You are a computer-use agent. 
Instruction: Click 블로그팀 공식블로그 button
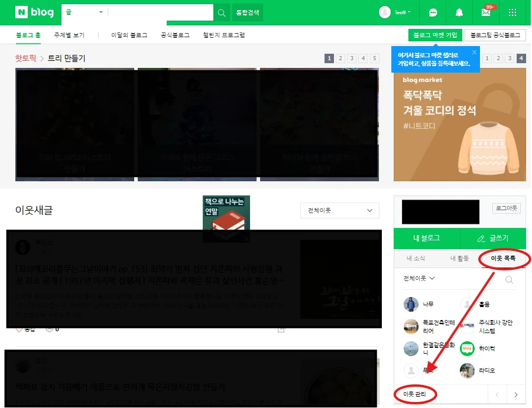pos(495,35)
